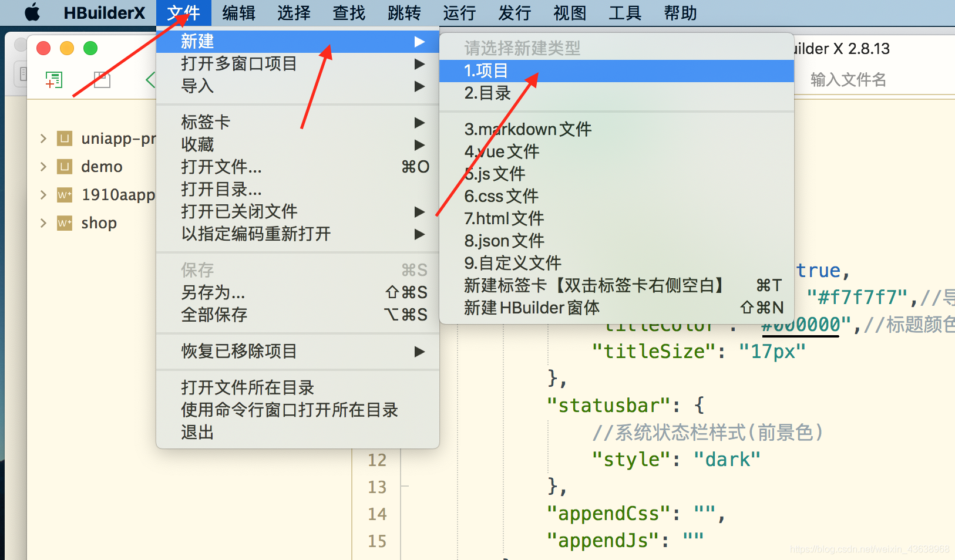
Task: Open the 打开多窗口项目 submenu
Action: pyautogui.click(x=298, y=63)
